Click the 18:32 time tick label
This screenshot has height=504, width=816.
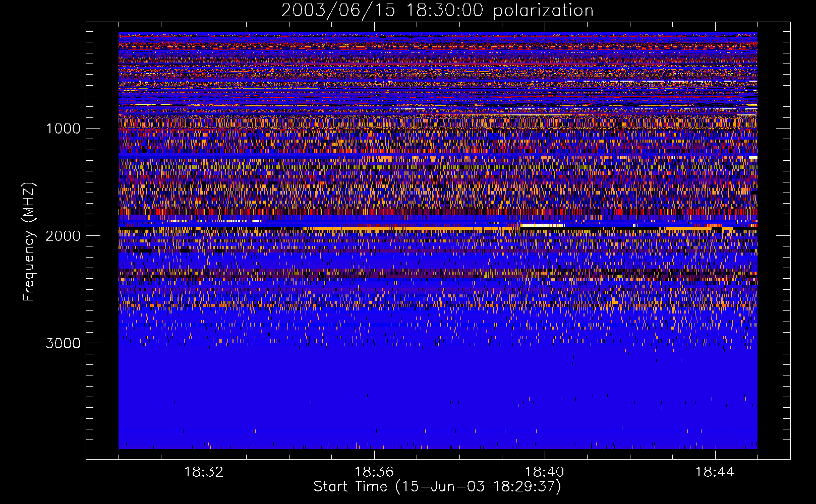204,472
